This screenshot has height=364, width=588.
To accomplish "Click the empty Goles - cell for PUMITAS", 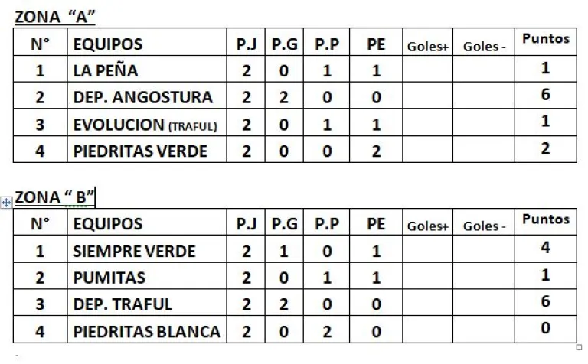I will [485, 278].
